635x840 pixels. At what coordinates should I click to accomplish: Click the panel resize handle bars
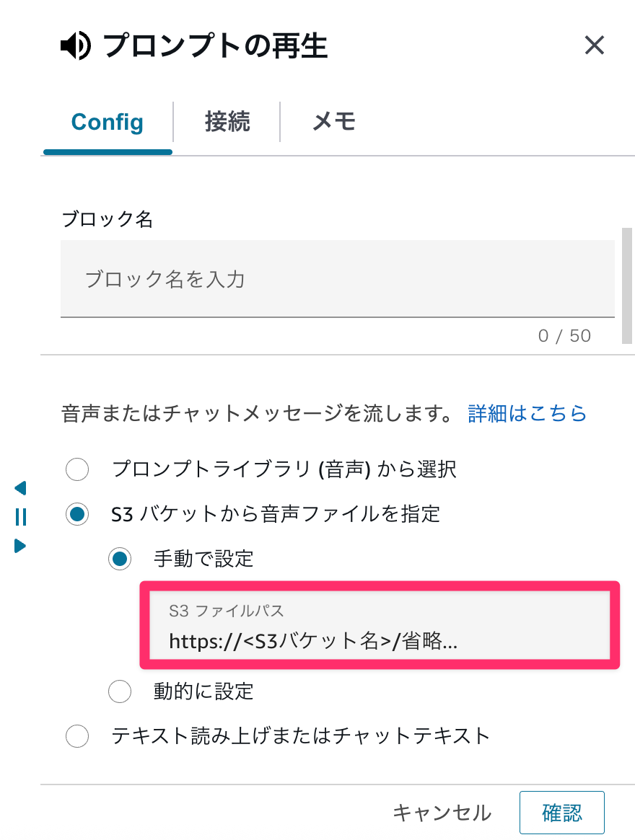coord(20,517)
